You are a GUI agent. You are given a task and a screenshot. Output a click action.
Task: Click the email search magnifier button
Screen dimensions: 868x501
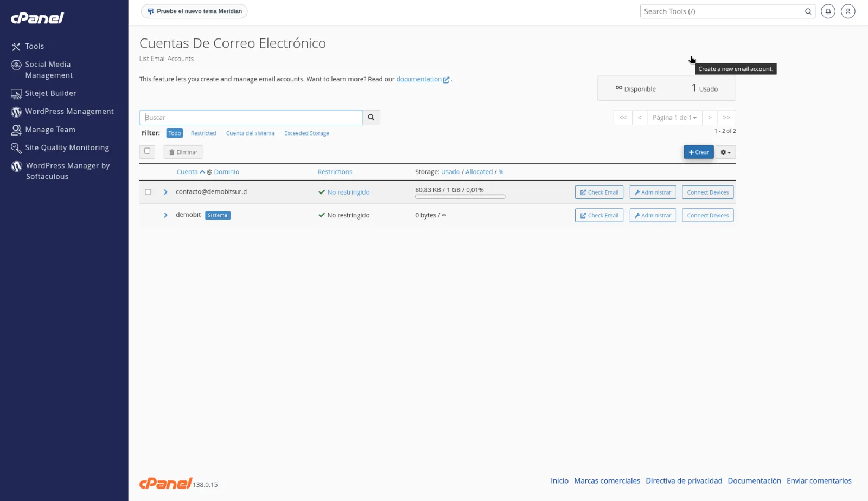(x=371, y=117)
